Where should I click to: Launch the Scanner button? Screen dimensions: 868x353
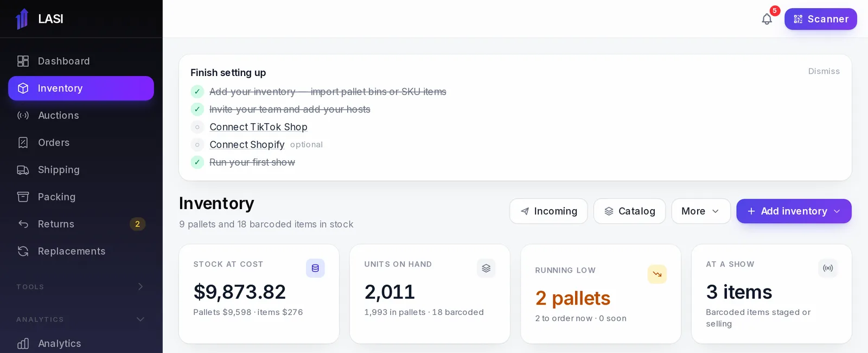821,19
